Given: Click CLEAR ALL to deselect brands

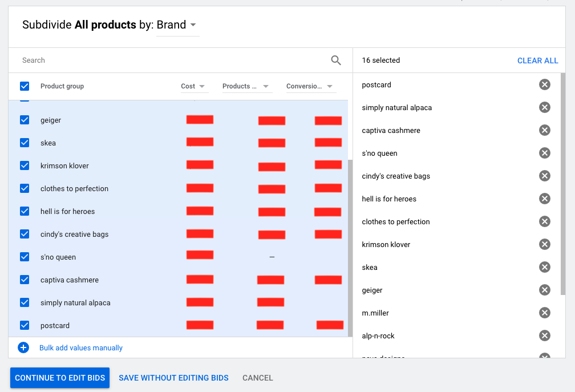Looking at the screenshot, I should coord(537,60).
